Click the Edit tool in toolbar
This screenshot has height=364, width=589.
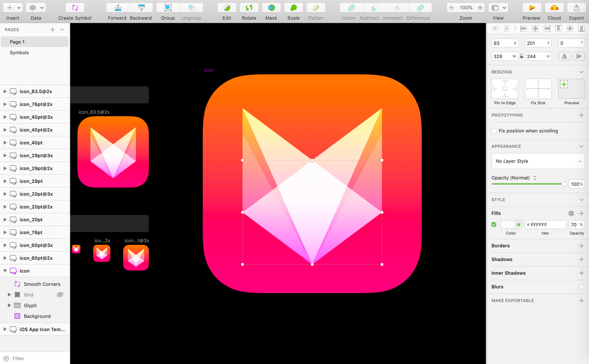click(x=226, y=8)
